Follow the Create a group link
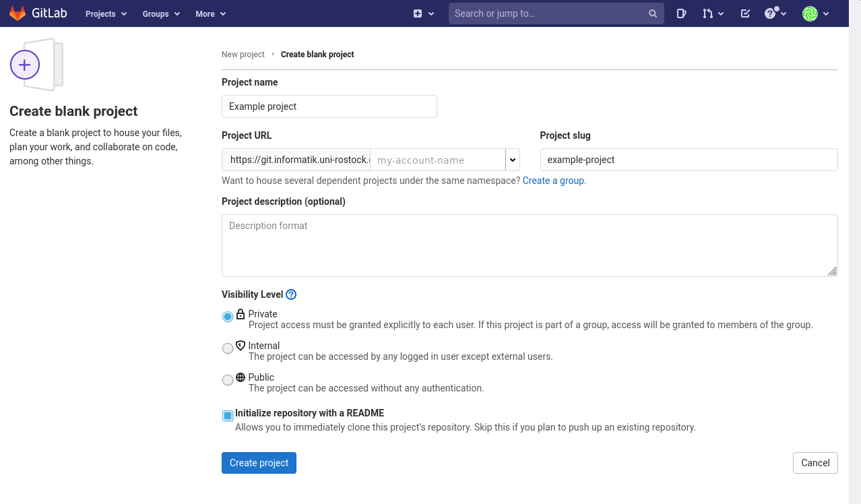The width and height of the screenshot is (861, 504). [x=554, y=181]
